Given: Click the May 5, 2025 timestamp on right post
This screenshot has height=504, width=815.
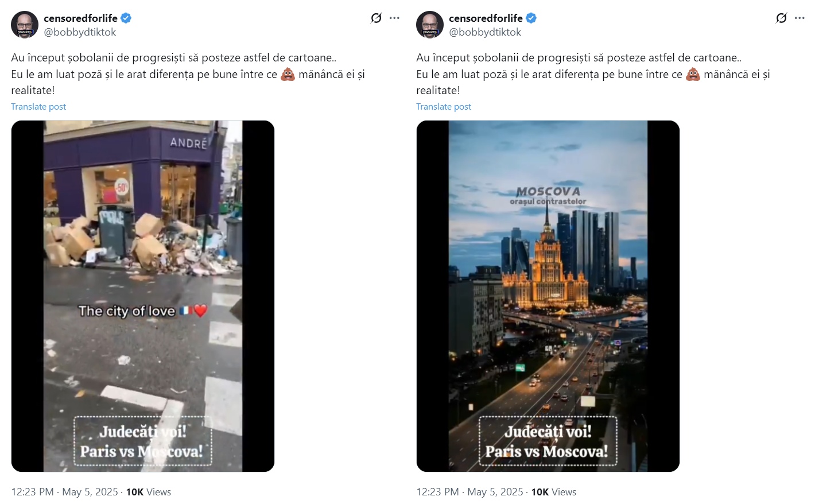Looking at the screenshot, I should pyautogui.click(x=495, y=492).
